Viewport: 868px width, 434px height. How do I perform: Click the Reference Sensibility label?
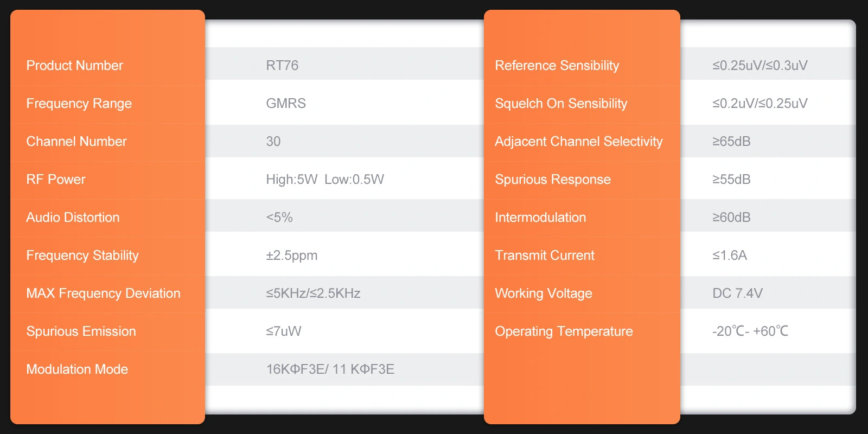coord(557,66)
